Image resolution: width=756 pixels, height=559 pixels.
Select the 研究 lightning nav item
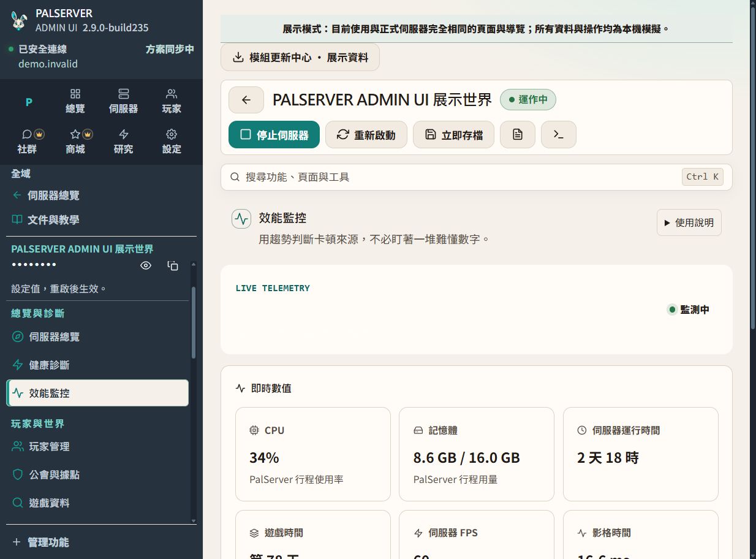pos(123,142)
